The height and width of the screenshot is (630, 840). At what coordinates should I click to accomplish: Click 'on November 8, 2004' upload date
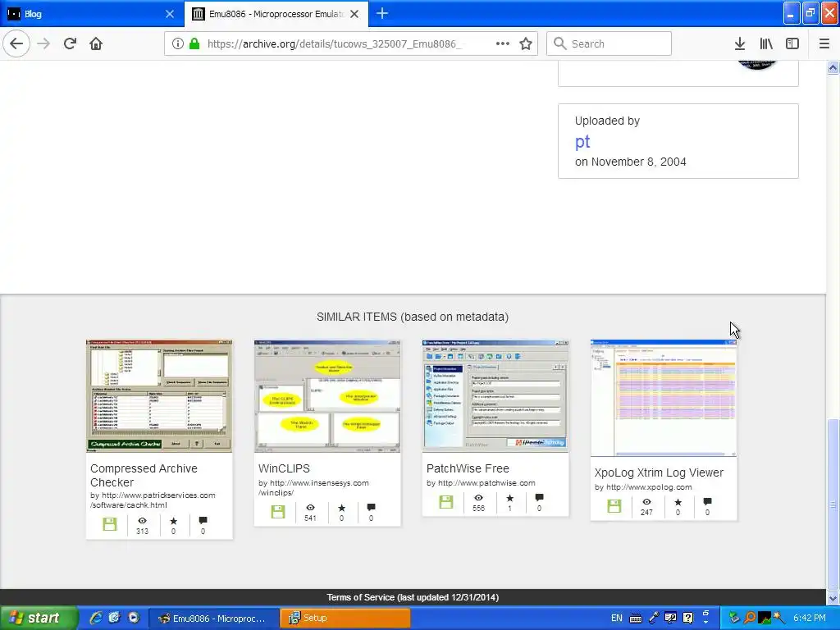coord(631,162)
